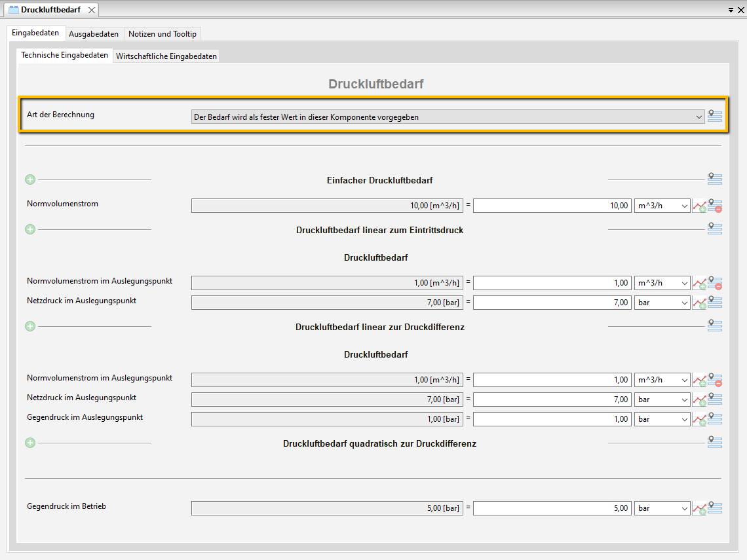Click list icon right of Druckluftbedarf linear zur Druckdifferenz
747x560 pixels.
[715, 326]
